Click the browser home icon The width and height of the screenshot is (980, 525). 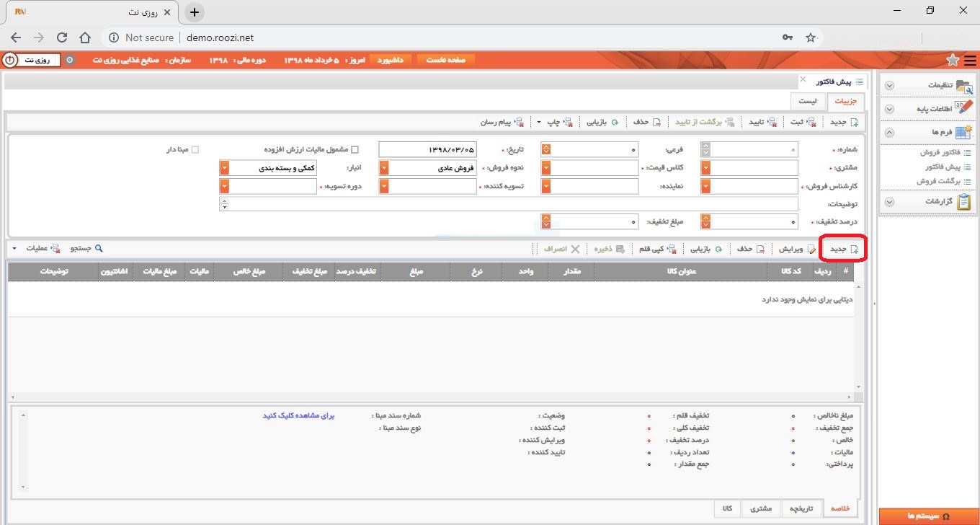(85, 37)
